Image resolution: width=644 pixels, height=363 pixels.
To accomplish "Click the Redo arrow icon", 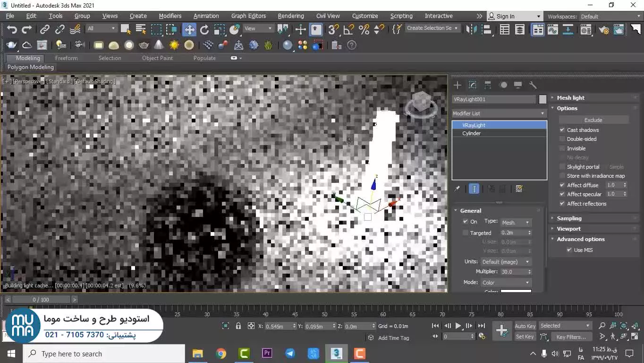I will 27,30.
